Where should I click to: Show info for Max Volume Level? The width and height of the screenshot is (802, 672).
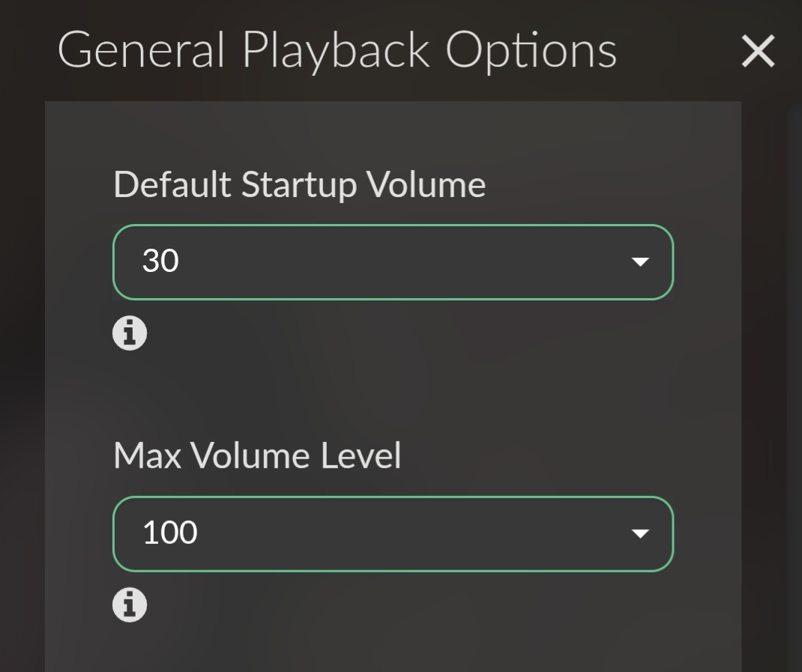[x=130, y=605]
